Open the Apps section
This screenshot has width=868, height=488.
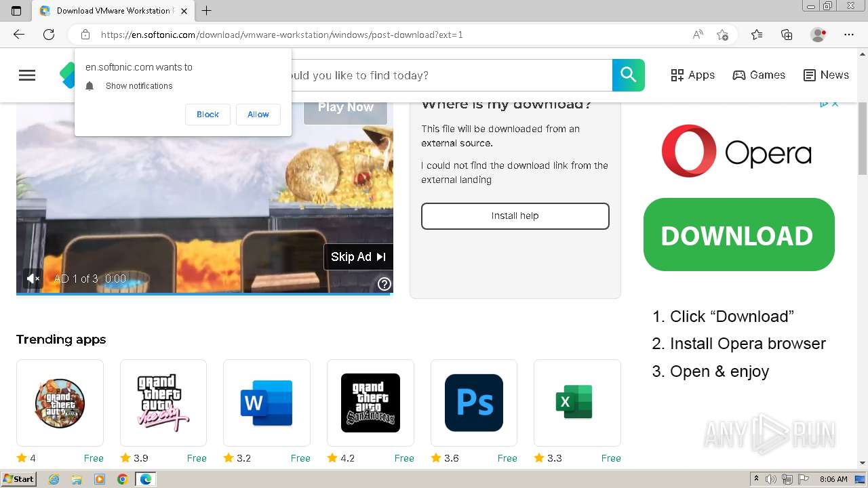[692, 75]
